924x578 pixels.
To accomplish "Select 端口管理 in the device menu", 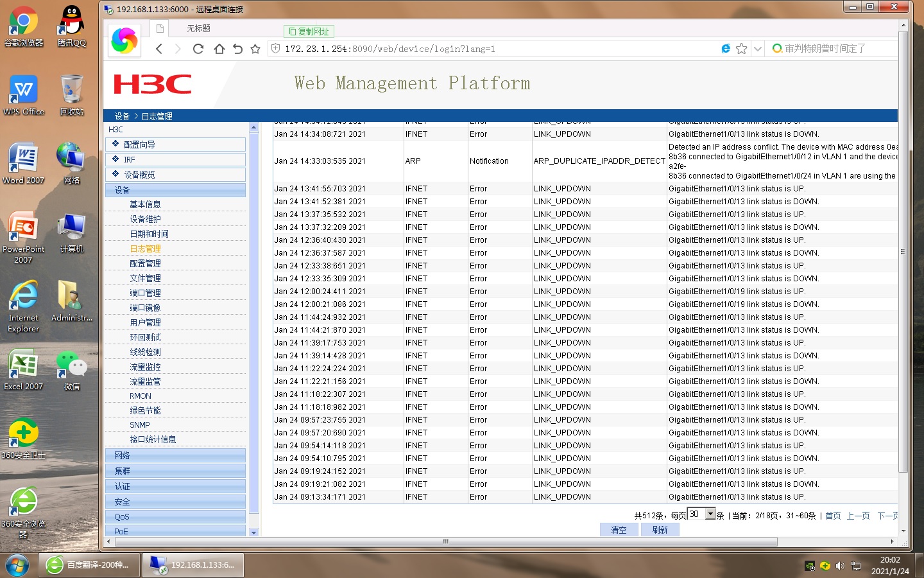I will (x=145, y=293).
